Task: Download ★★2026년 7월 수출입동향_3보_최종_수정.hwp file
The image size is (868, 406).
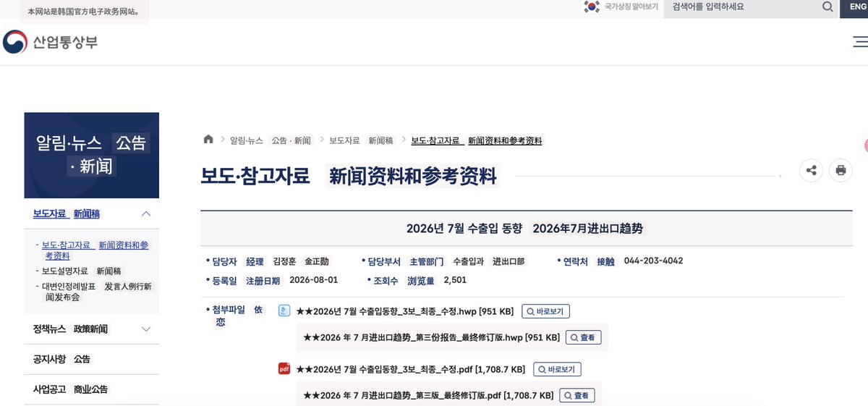Action: coord(404,312)
